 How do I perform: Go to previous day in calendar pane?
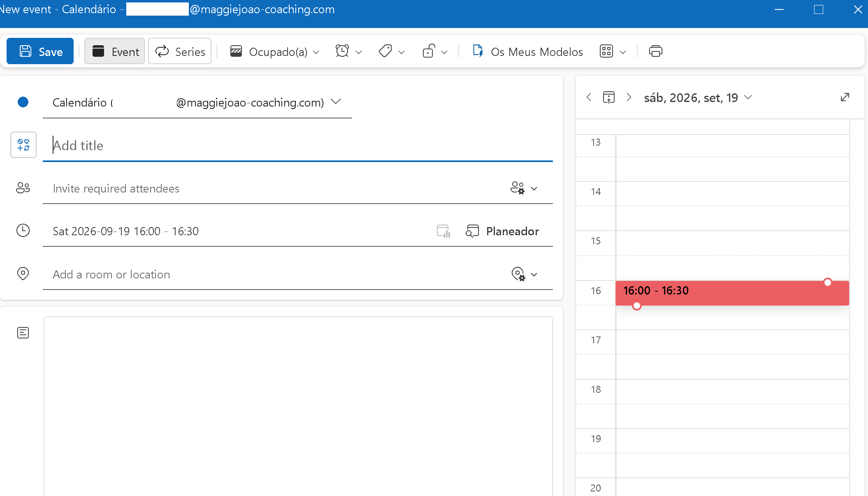589,97
